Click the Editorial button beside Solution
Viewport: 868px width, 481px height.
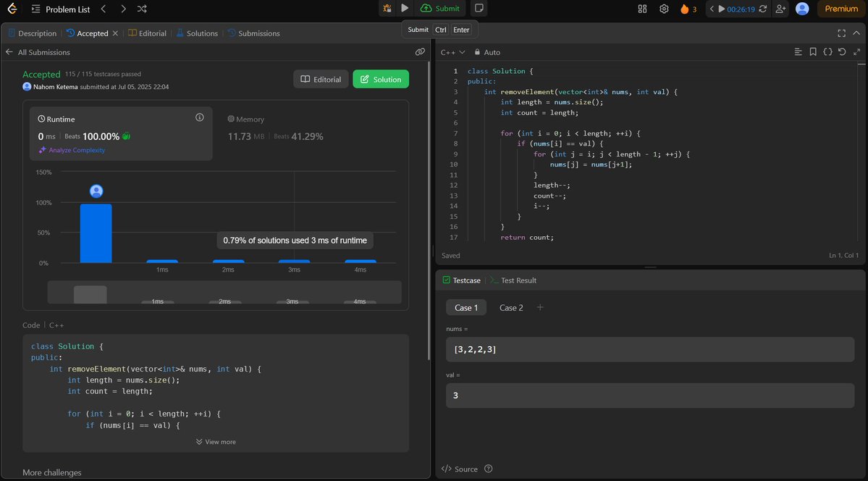(x=321, y=79)
